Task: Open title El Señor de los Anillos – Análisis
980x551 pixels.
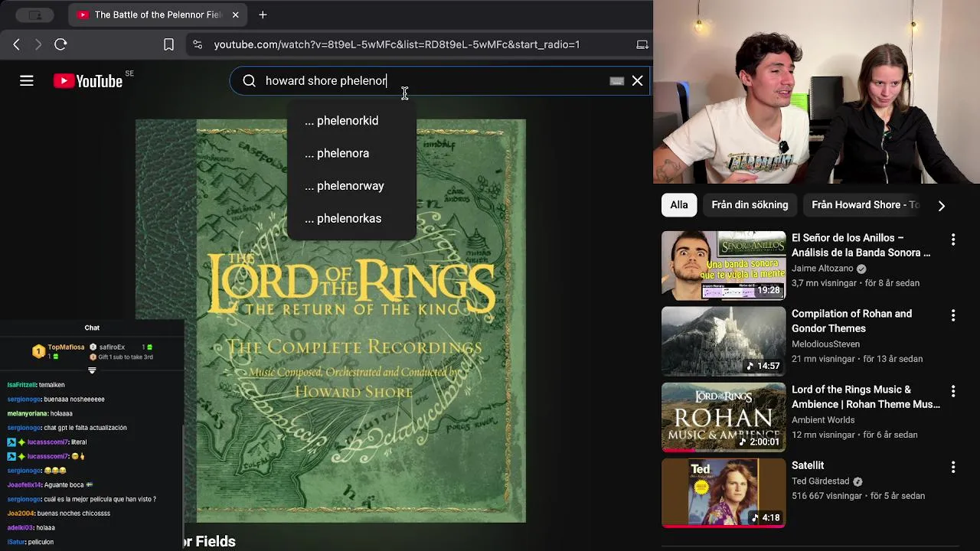Action: pos(861,245)
